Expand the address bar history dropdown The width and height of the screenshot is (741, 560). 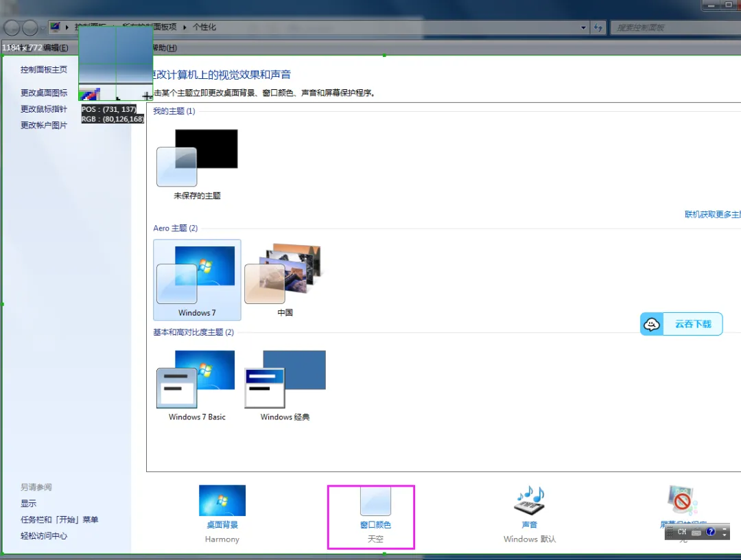[584, 27]
